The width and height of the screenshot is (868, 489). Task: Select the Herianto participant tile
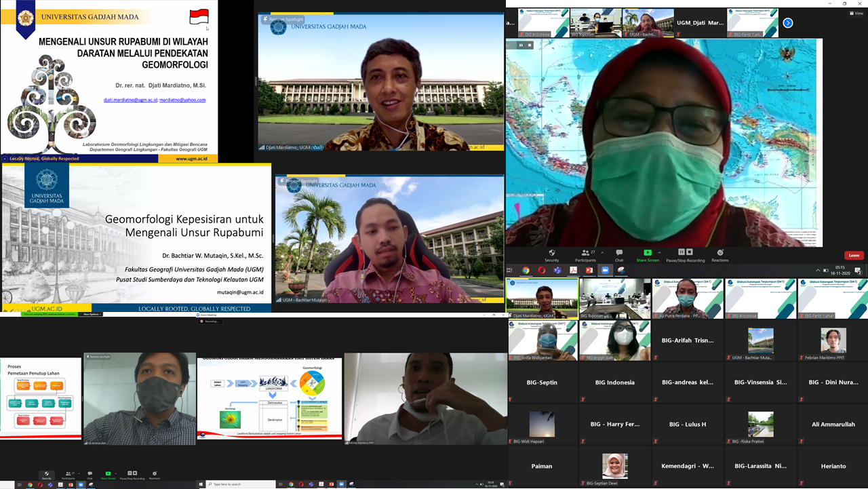tap(833, 467)
